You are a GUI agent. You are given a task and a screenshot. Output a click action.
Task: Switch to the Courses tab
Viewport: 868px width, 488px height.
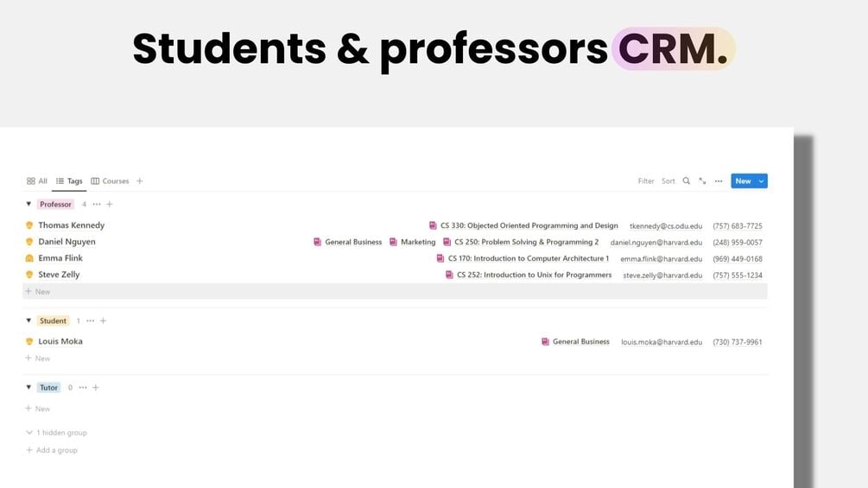[110, 181]
